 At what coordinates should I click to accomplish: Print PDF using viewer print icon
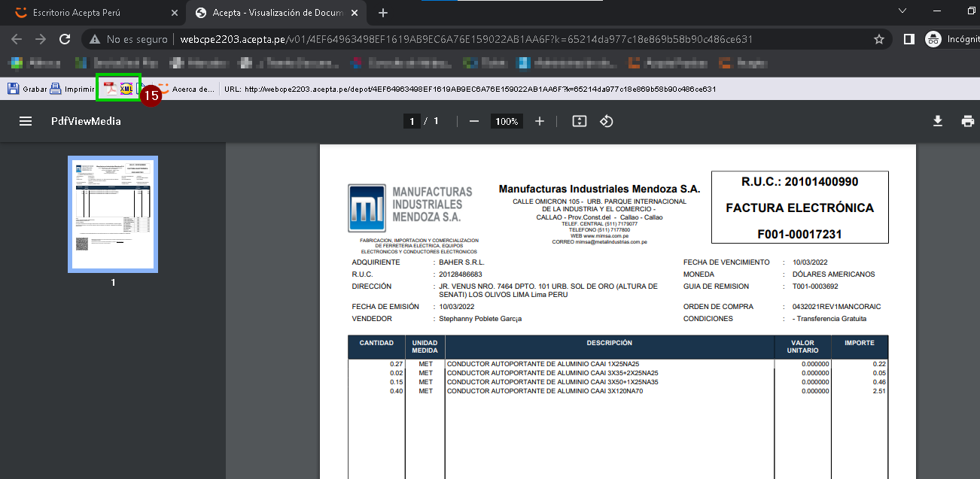pos(968,121)
